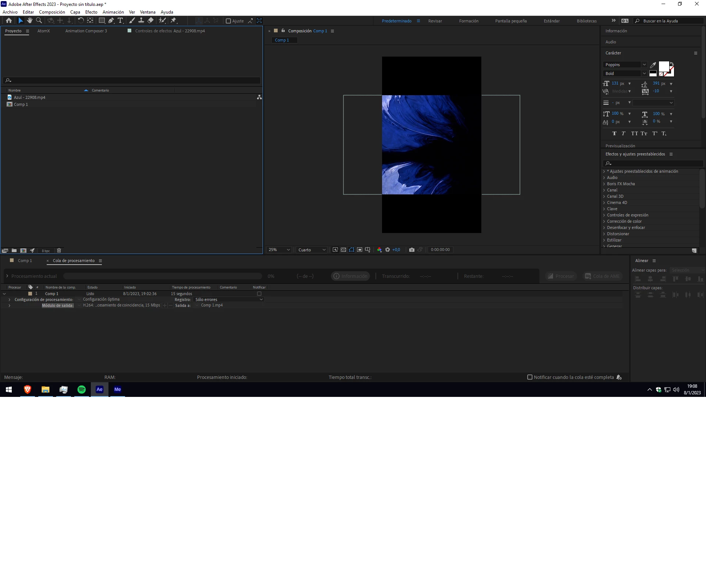Select the Hand tool
The width and height of the screenshot is (706, 588).
click(30, 21)
